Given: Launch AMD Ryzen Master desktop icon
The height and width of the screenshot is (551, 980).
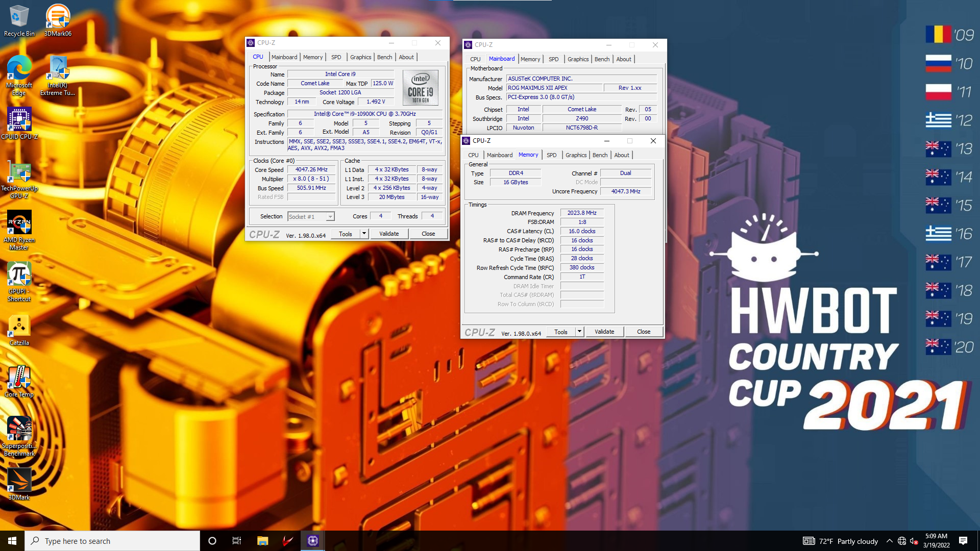Looking at the screenshot, I should [19, 231].
